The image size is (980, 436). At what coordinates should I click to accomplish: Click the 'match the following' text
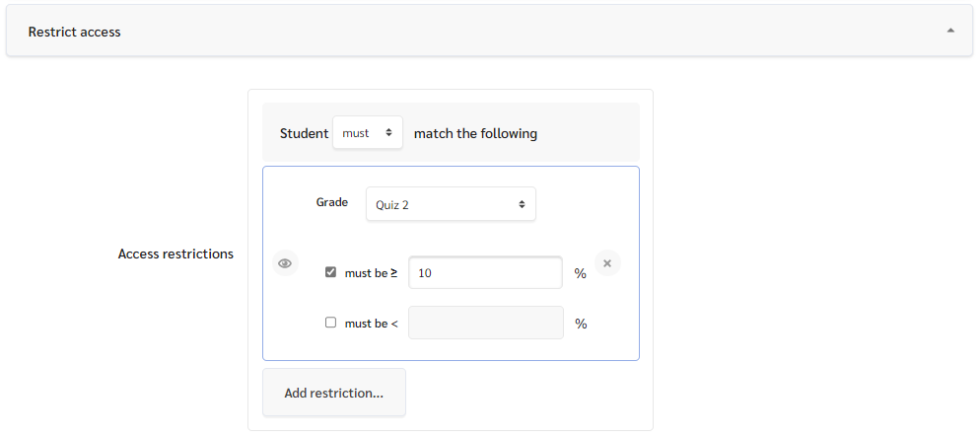coord(475,133)
